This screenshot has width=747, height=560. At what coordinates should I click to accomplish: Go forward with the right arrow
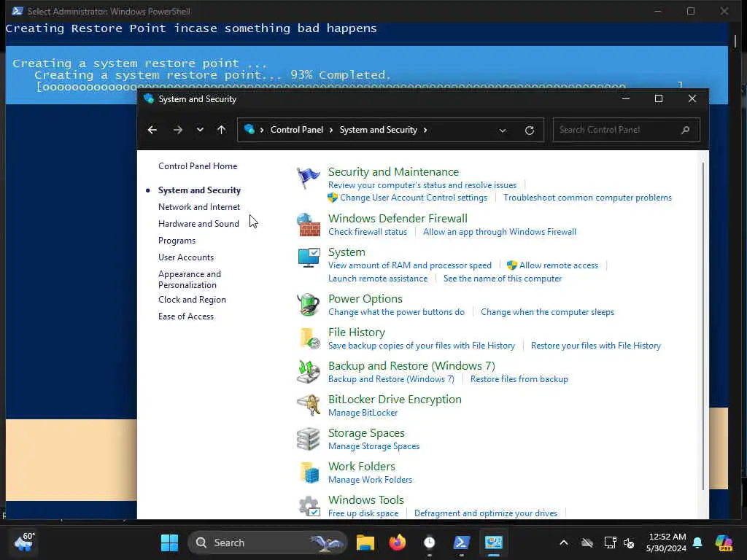pos(178,130)
